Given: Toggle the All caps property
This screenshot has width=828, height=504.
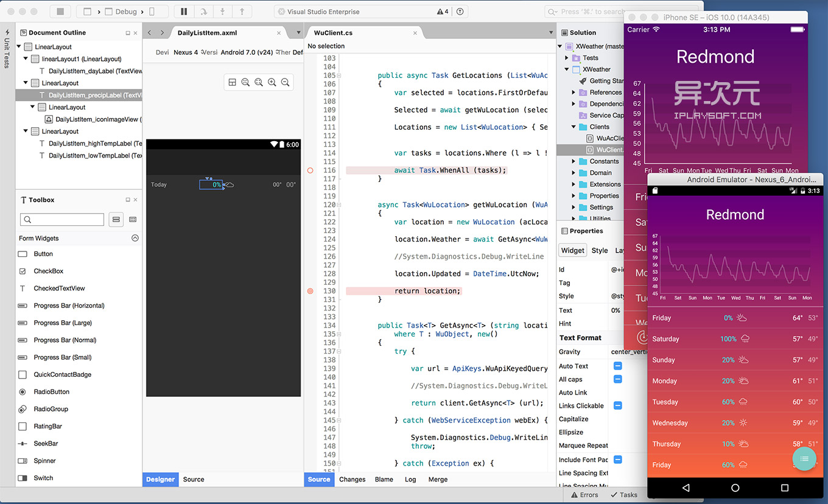Looking at the screenshot, I should click(617, 379).
